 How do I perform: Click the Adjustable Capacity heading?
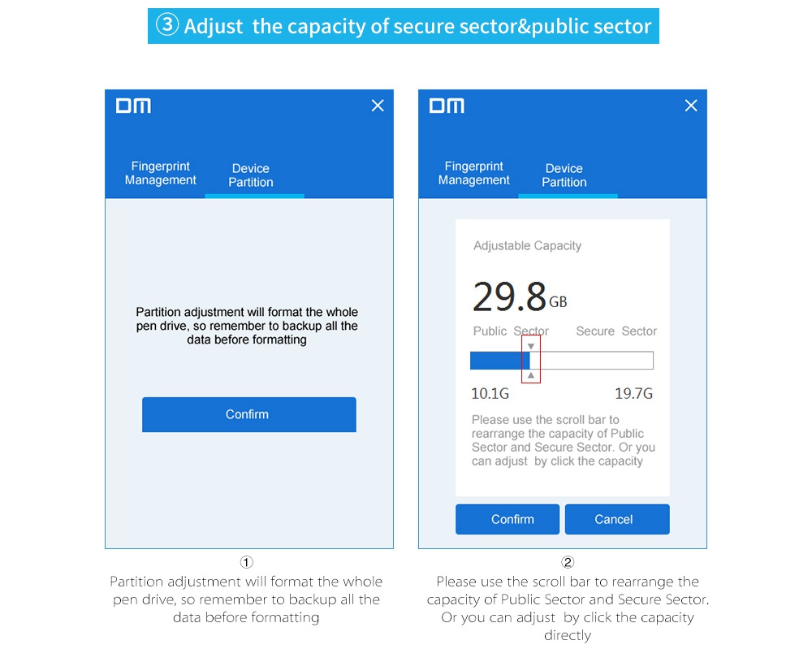(528, 245)
